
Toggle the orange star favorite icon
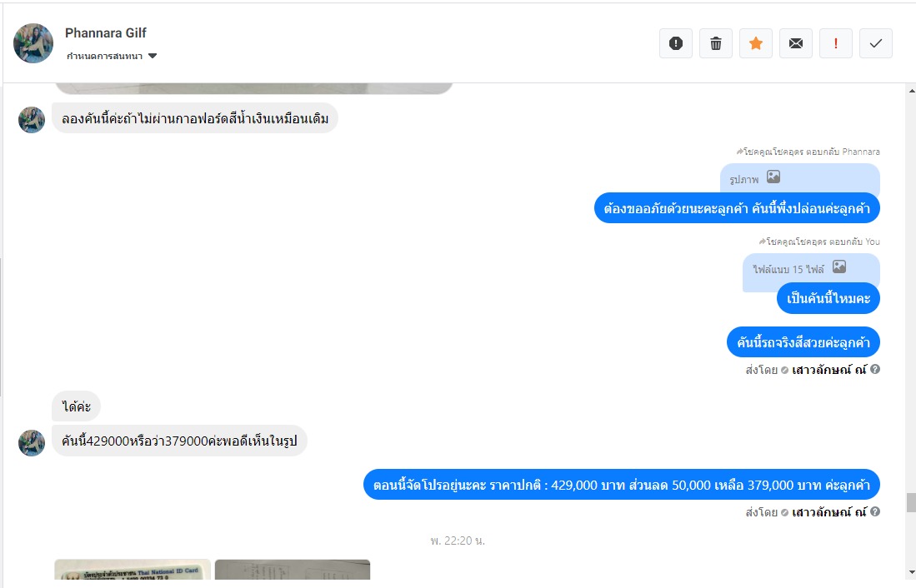click(x=756, y=43)
